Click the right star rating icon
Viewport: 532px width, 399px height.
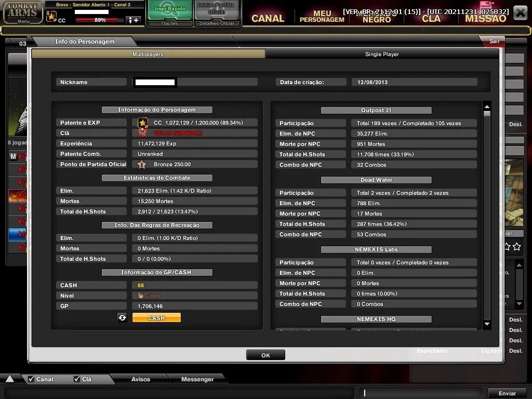pos(517,247)
